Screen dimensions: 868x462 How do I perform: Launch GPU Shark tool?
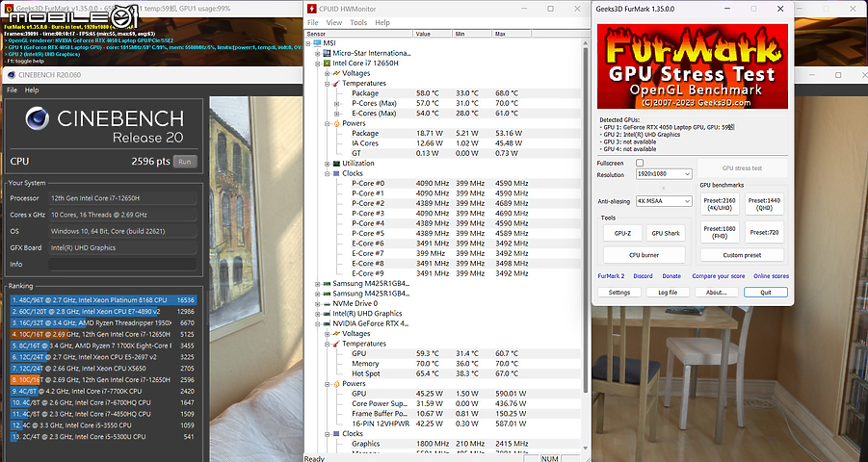tap(666, 233)
